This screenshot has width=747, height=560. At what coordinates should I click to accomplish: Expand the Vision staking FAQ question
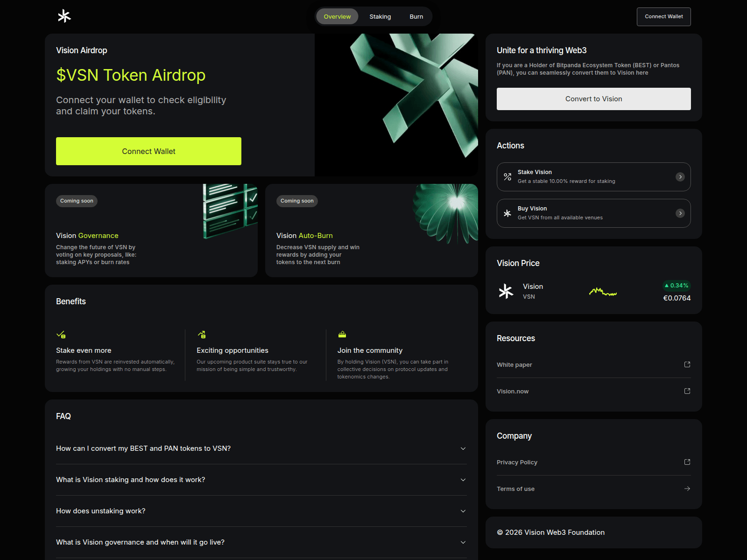(463, 480)
